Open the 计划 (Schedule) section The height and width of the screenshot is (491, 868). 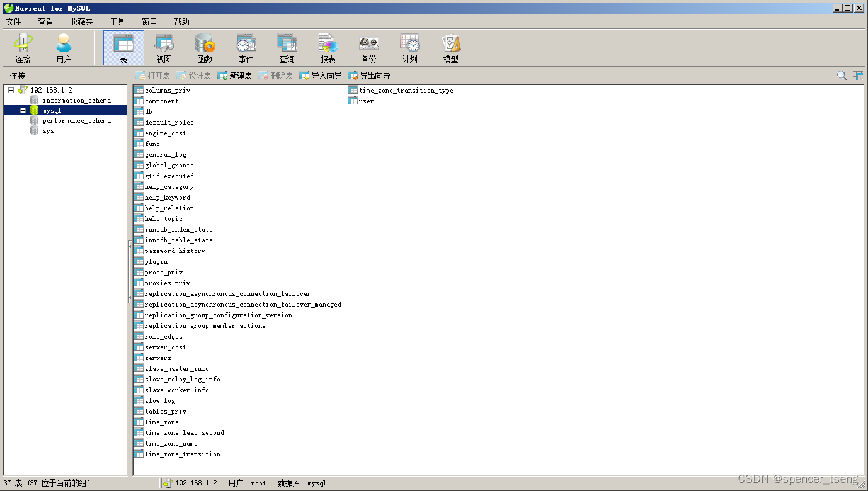coord(409,47)
